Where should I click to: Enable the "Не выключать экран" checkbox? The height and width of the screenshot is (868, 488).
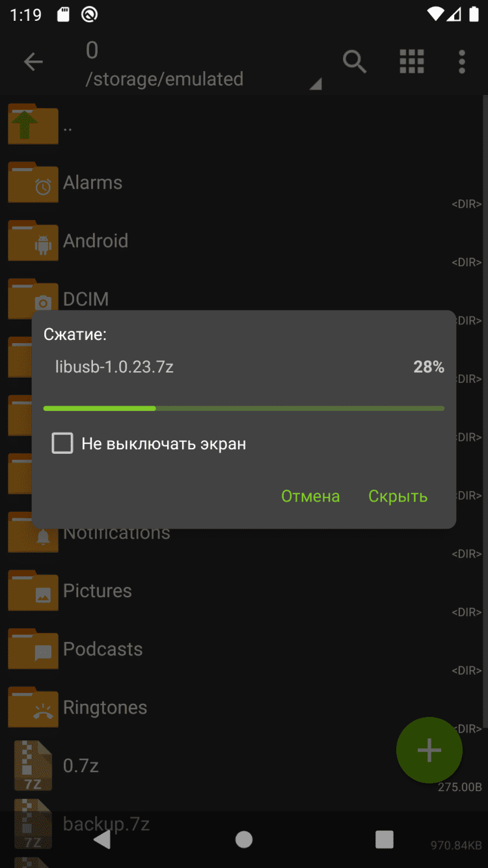point(62,444)
